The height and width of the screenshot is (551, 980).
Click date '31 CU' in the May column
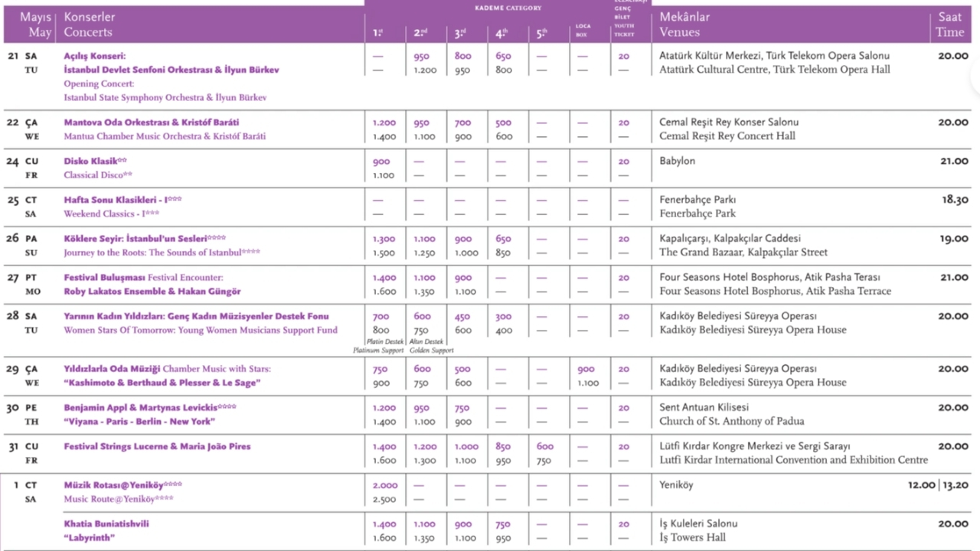click(23, 447)
